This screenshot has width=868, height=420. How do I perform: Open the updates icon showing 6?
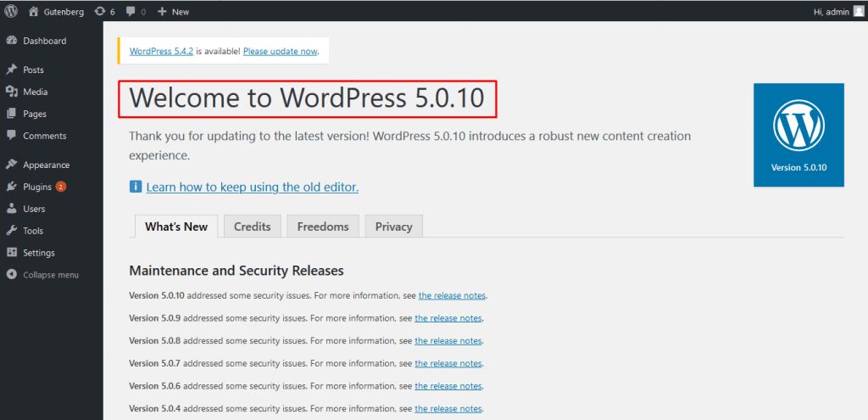tap(100, 11)
